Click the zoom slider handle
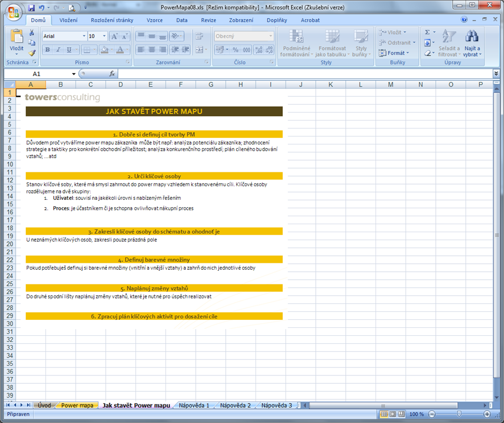504x423 pixels. [x=459, y=414]
